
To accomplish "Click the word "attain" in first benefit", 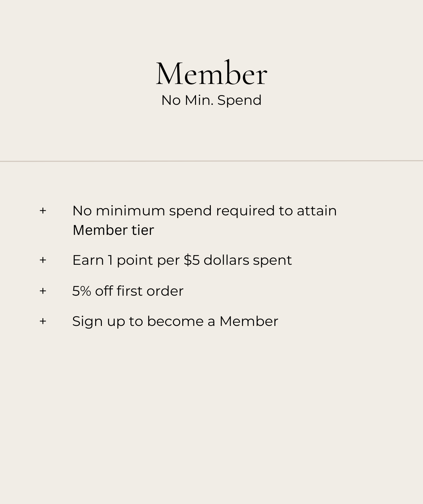I will click(x=316, y=211).
